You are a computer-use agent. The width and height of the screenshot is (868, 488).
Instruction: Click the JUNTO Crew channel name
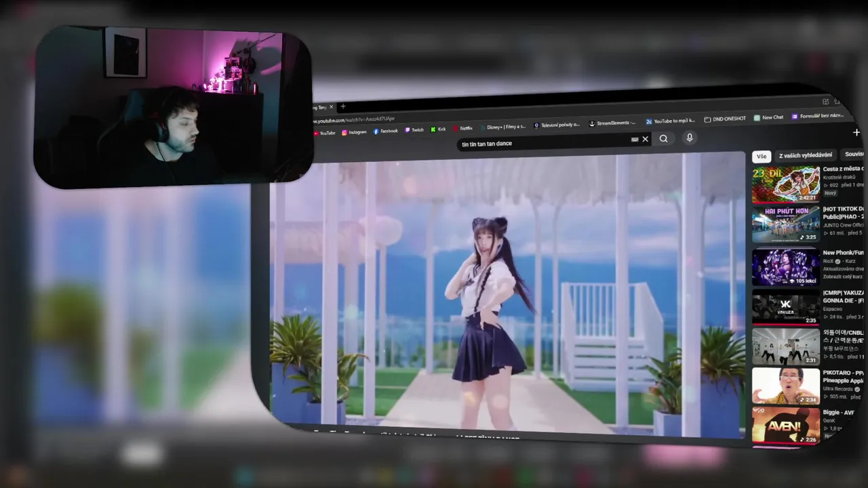[844, 225]
